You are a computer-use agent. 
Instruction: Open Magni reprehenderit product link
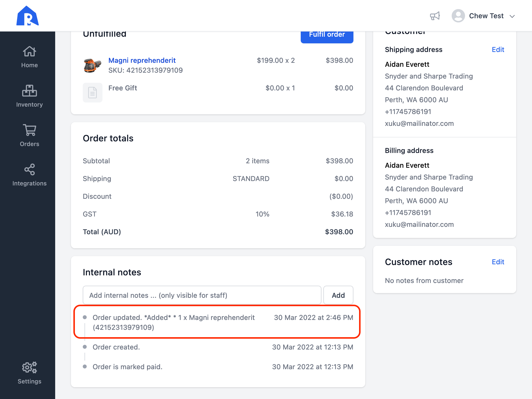[142, 60]
